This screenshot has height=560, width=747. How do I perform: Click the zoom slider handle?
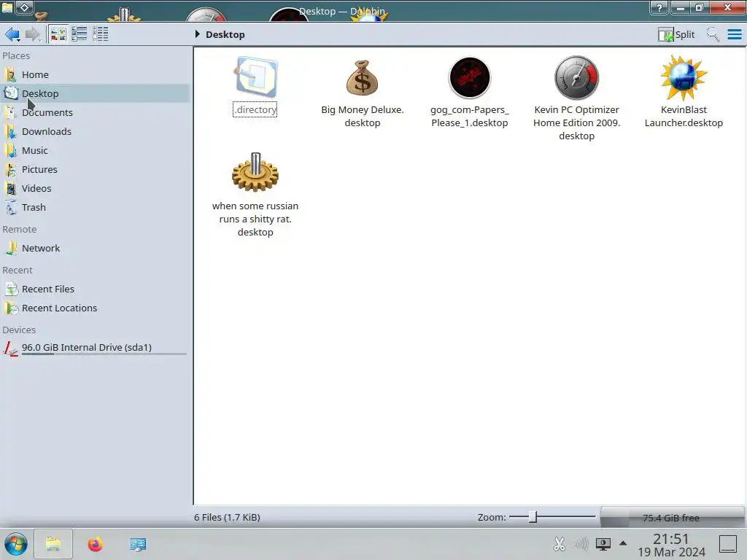[533, 517]
